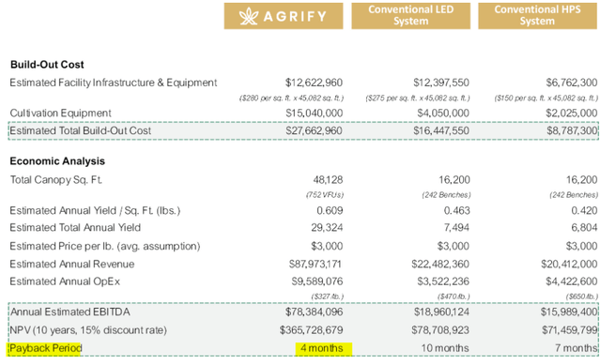Select the 29,324 yield value
601x364 pixels.
327,228
